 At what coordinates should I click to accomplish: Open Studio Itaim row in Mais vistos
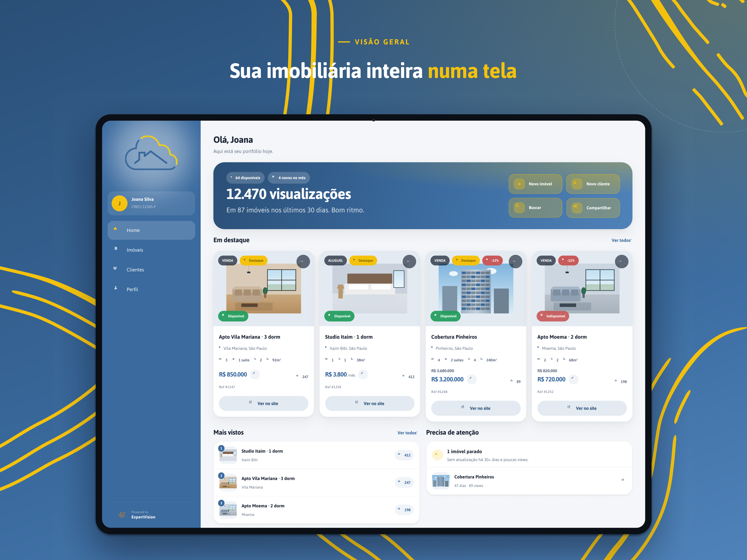(316, 455)
